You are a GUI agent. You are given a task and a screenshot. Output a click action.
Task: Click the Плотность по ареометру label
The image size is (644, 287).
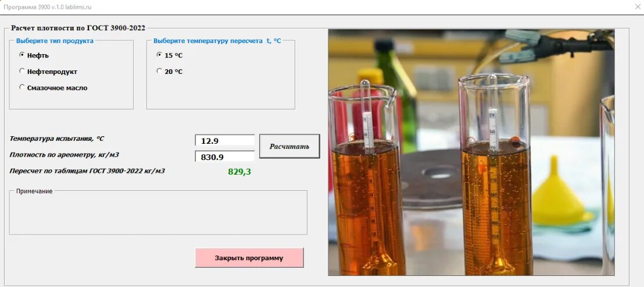tap(65, 155)
